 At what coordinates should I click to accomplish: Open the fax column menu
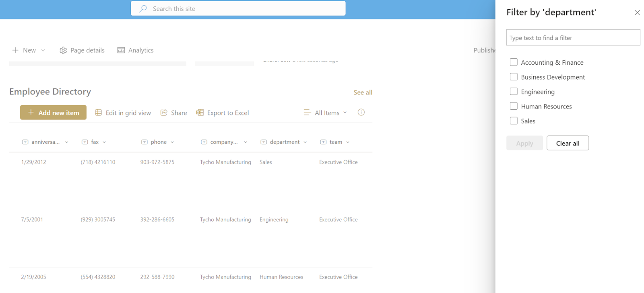click(x=104, y=142)
